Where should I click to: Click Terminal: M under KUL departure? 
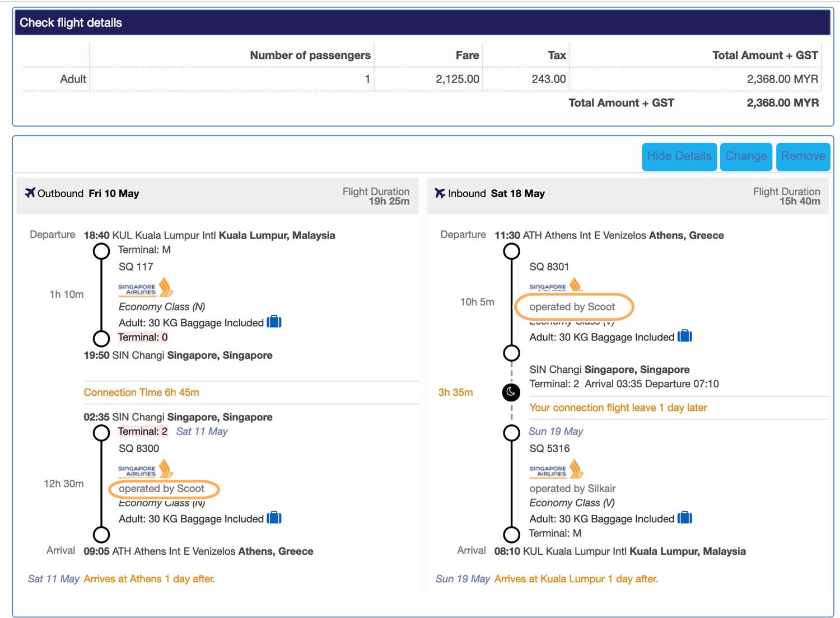pos(144,250)
